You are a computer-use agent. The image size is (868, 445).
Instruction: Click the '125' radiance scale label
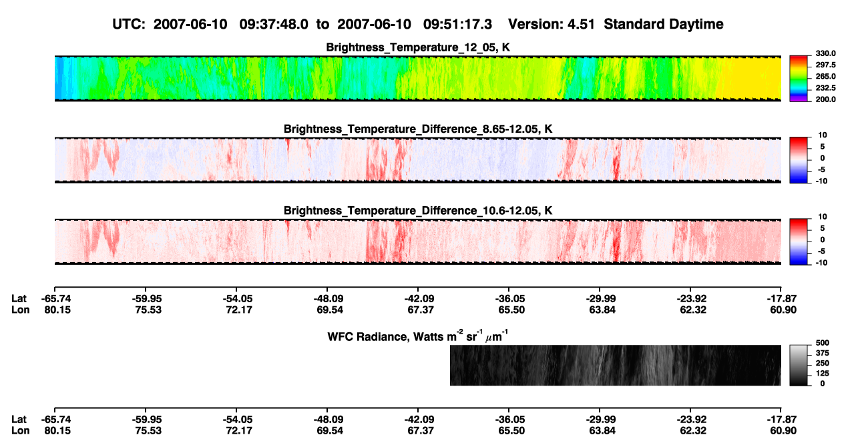coord(823,373)
